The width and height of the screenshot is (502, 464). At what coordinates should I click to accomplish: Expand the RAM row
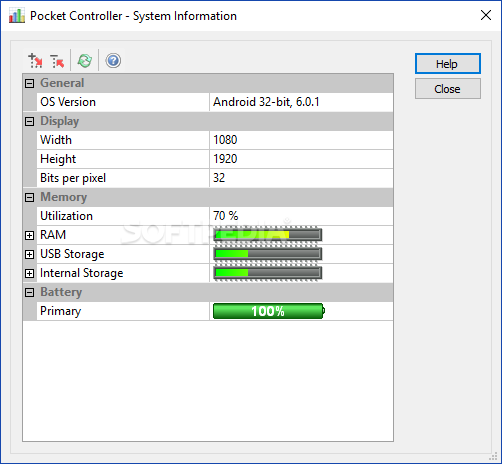point(29,235)
